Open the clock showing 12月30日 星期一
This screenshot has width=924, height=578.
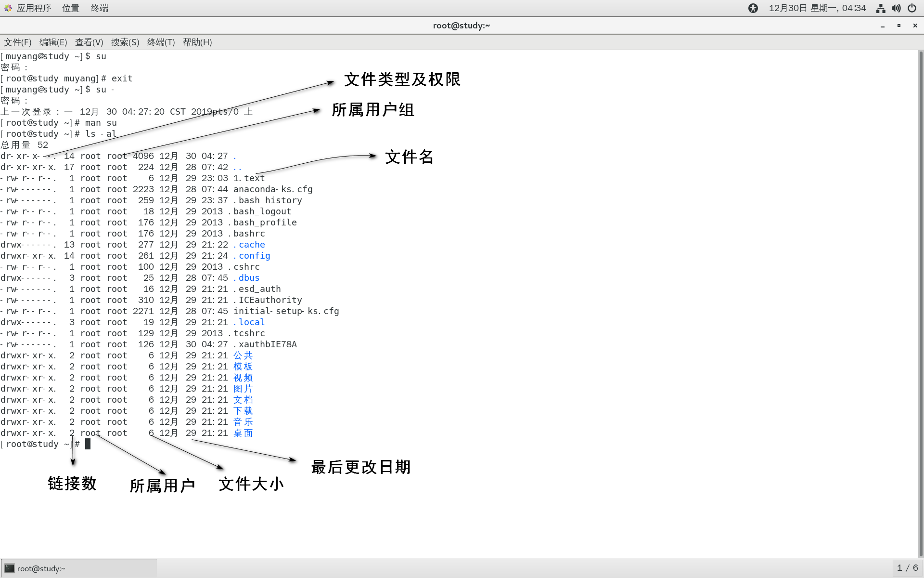[817, 8]
